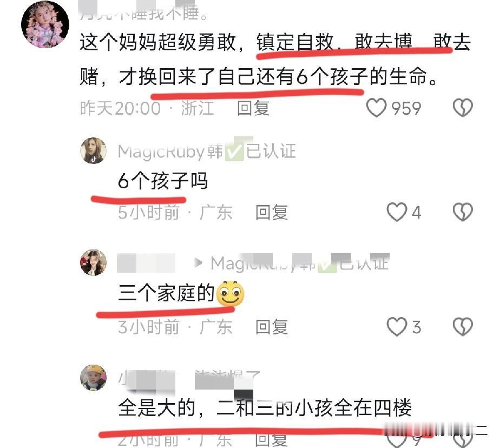
Task: Like the '全是大的' comment at the bottom
Action: pyautogui.click(x=397, y=440)
